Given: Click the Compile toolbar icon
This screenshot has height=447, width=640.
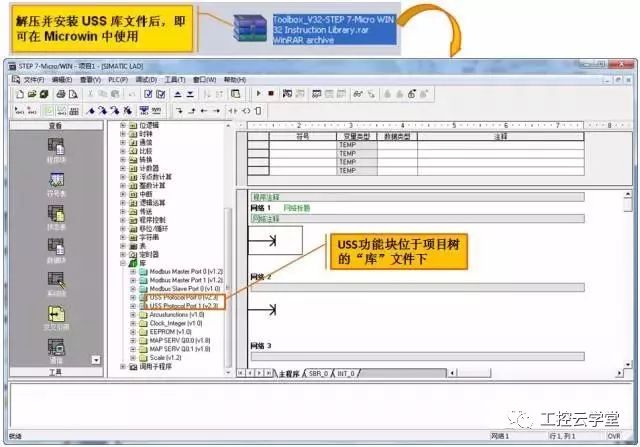Looking at the screenshot, I should [x=148, y=94].
